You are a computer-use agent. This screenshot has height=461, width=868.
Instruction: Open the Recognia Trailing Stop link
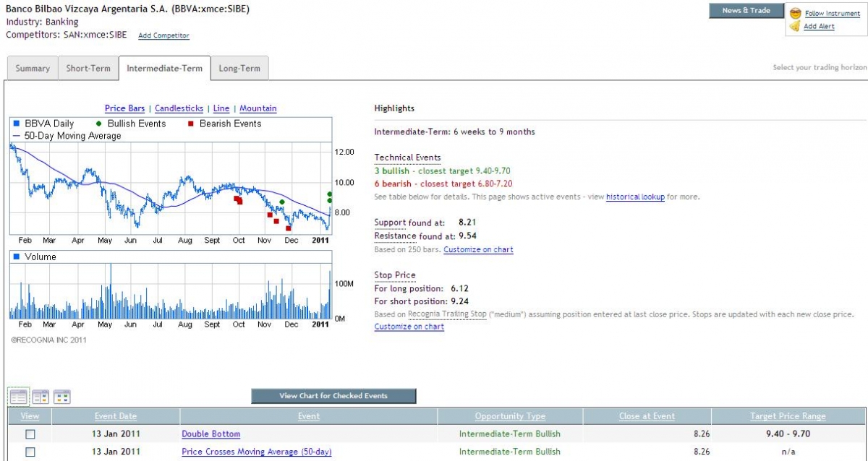pyautogui.click(x=447, y=314)
